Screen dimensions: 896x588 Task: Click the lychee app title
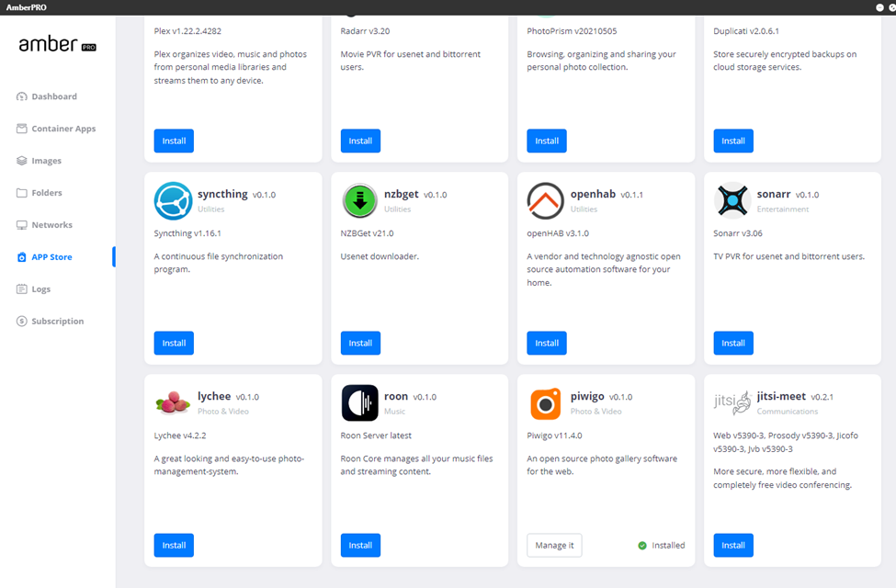(214, 397)
